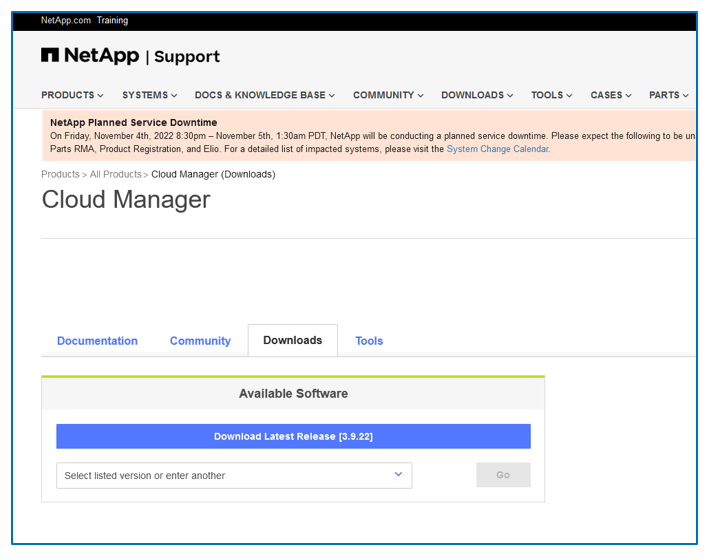The height and width of the screenshot is (560, 712).
Task: Click the version select chevron arrow
Action: (x=397, y=475)
